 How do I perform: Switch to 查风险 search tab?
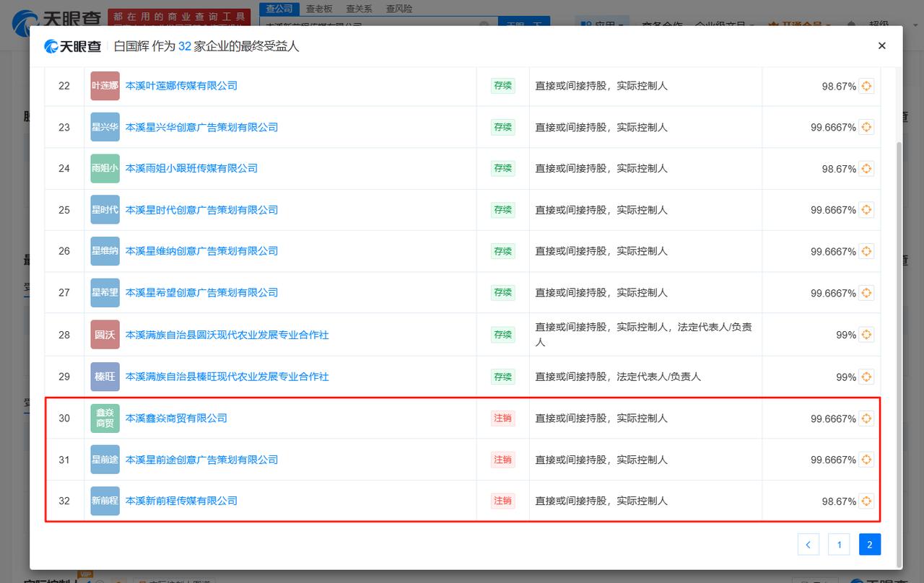click(x=399, y=9)
